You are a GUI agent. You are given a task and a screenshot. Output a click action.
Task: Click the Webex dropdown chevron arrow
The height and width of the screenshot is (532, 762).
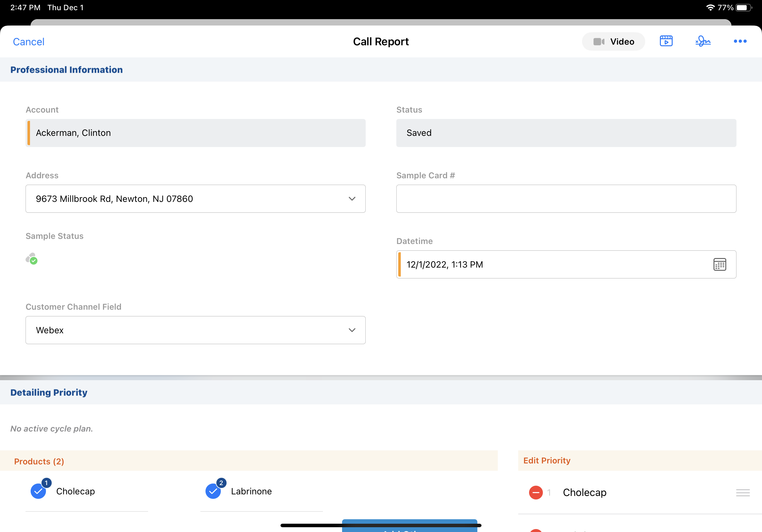pos(352,330)
